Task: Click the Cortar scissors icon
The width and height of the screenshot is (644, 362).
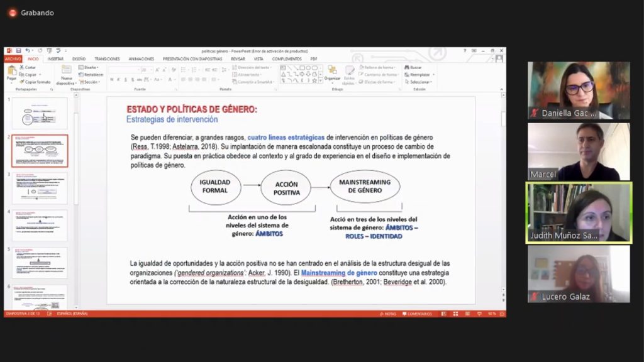Action: click(x=22, y=67)
